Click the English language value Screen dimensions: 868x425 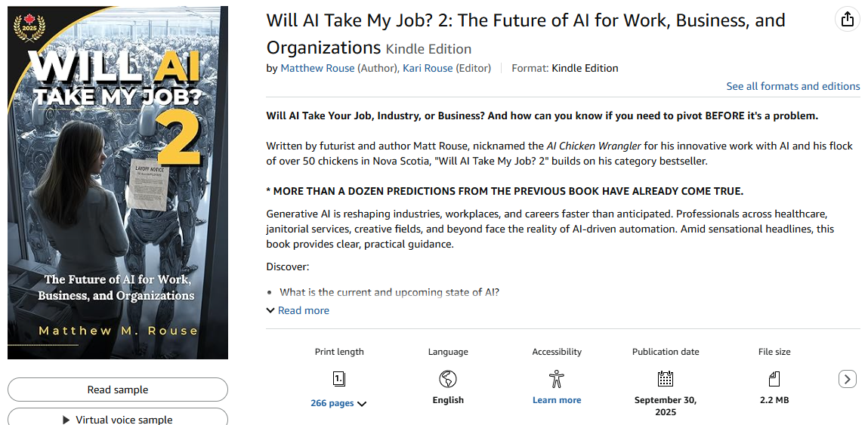448,400
